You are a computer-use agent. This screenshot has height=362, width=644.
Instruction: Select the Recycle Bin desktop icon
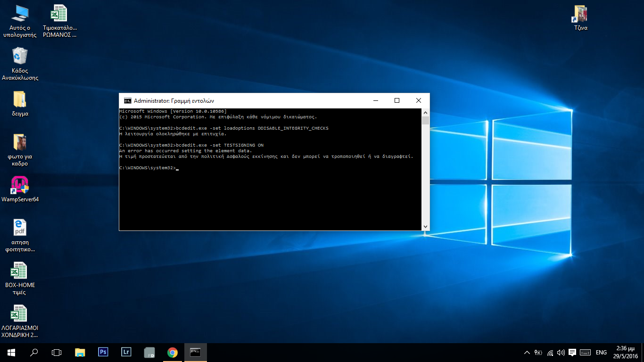point(20,56)
